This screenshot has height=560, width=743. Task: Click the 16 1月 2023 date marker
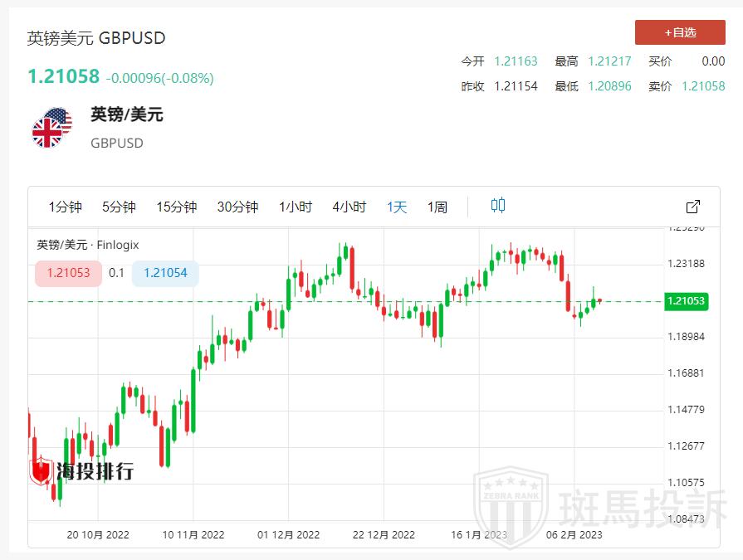(x=479, y=534)
